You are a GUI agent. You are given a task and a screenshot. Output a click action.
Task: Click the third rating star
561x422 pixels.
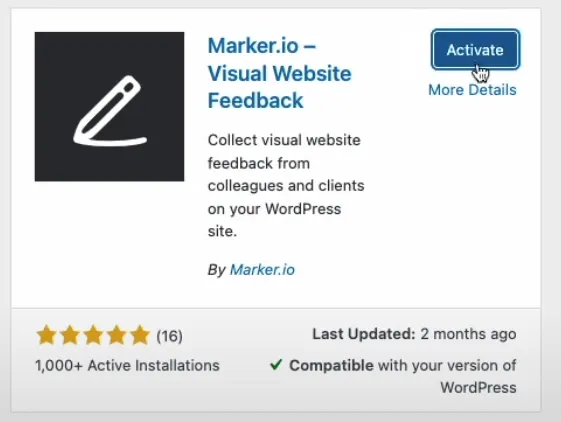pos(93,335)
